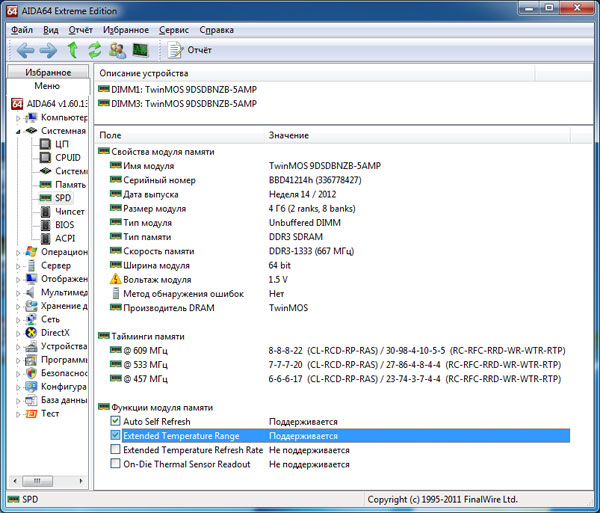Click the Отчёт toolbar button label

pos(199,50)
